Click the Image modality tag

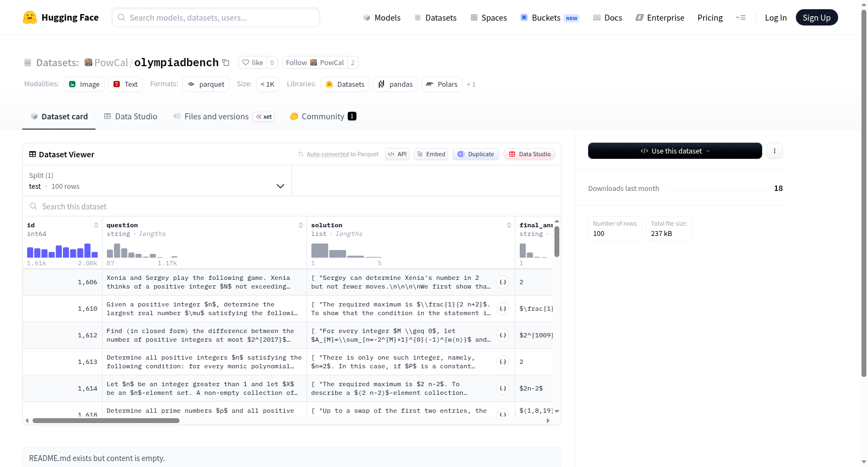point(84,84)
